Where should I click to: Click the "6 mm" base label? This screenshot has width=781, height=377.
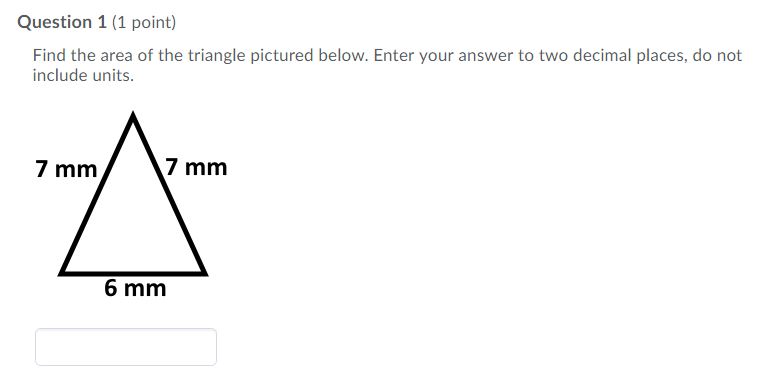[x=135, y=288]
